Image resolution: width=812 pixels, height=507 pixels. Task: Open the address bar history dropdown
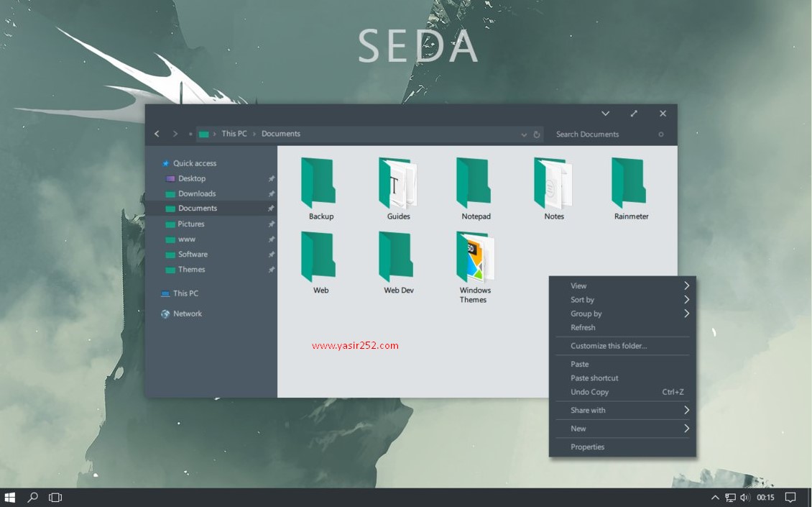(524, 134)
